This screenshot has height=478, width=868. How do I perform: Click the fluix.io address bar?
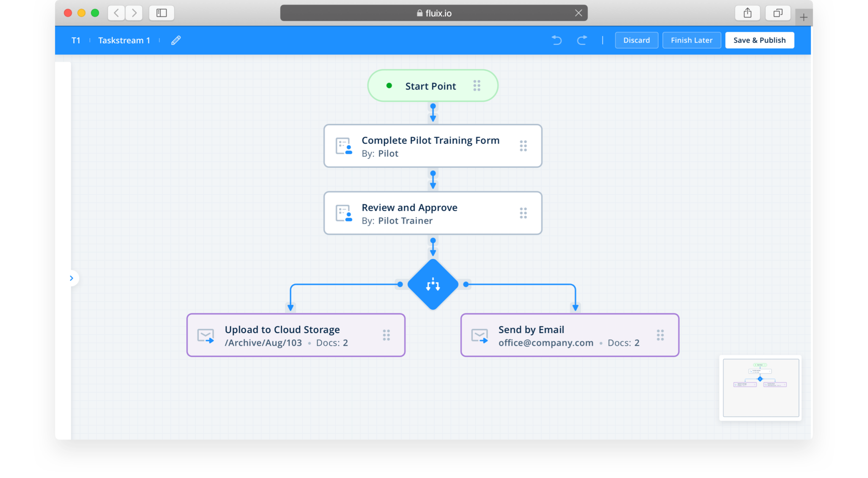tap(434, 13)
